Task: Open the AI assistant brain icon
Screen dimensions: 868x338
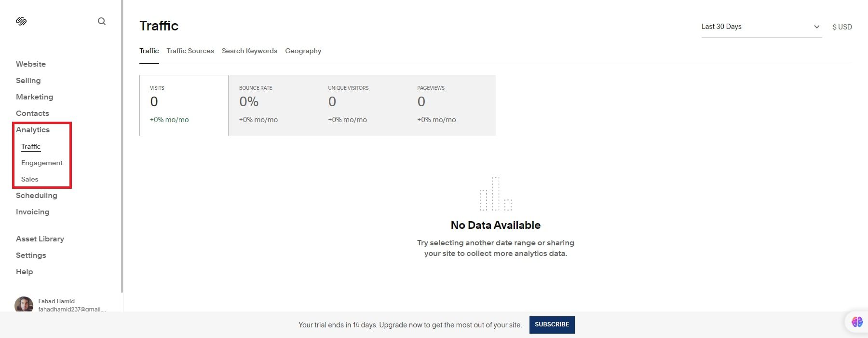Action: point(857,322)
